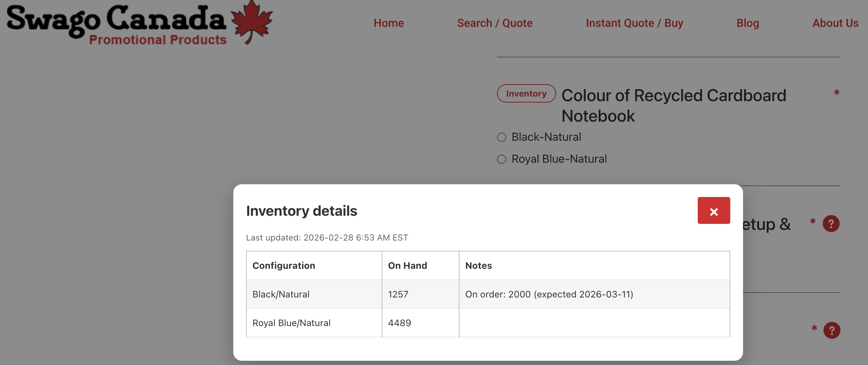The height and width of the screenshot is (365, 868).
Task: Open the About Us page
Action: (x=835, y=23)
